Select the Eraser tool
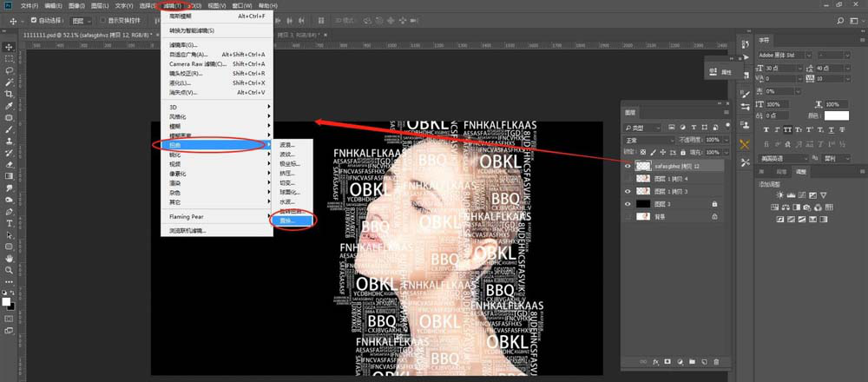The image size is (868, 382). coord(9,163)
